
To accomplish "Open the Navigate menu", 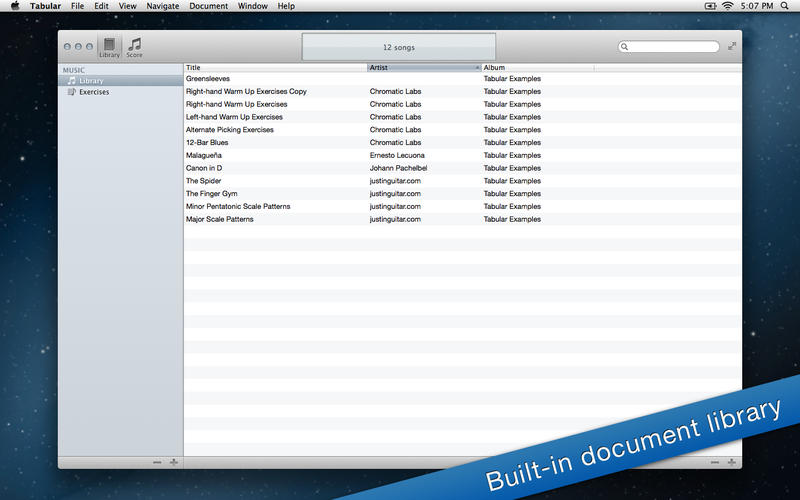I will [x=162, y=6].
